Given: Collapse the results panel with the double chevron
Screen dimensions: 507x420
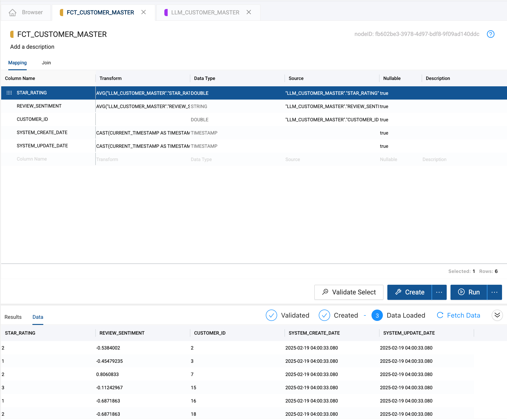Looking at the screenshot, I should pos(497,315).
